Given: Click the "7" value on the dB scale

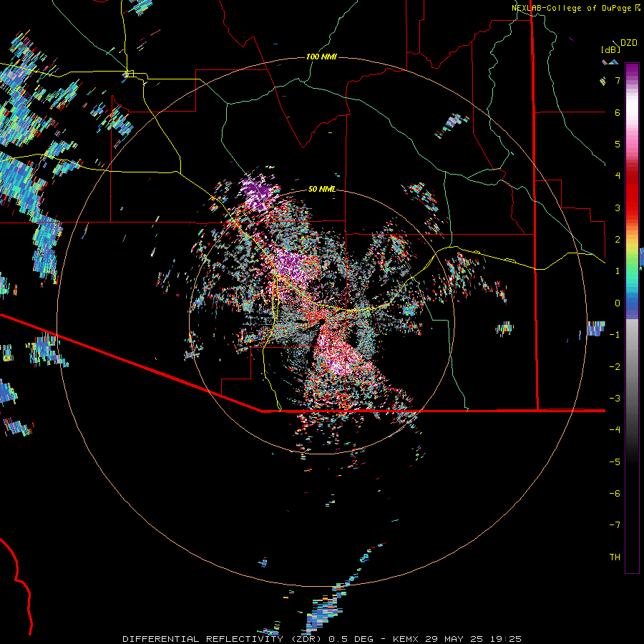Looking at the screenshot, I should click(618, 80).
